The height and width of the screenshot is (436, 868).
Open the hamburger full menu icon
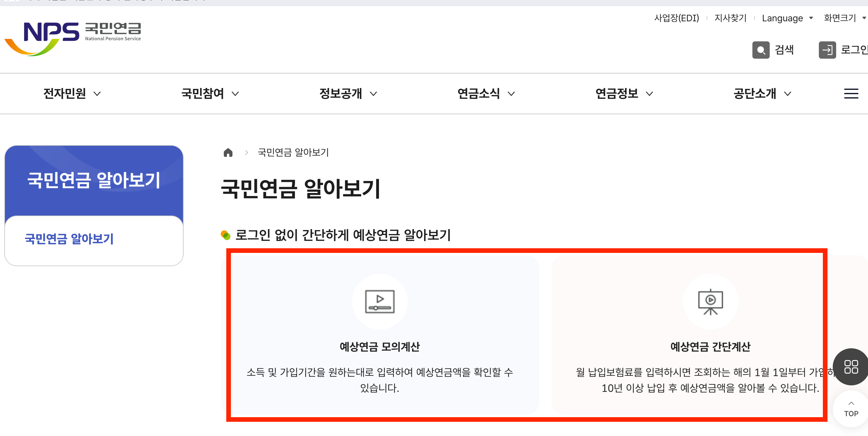(850, 94)
